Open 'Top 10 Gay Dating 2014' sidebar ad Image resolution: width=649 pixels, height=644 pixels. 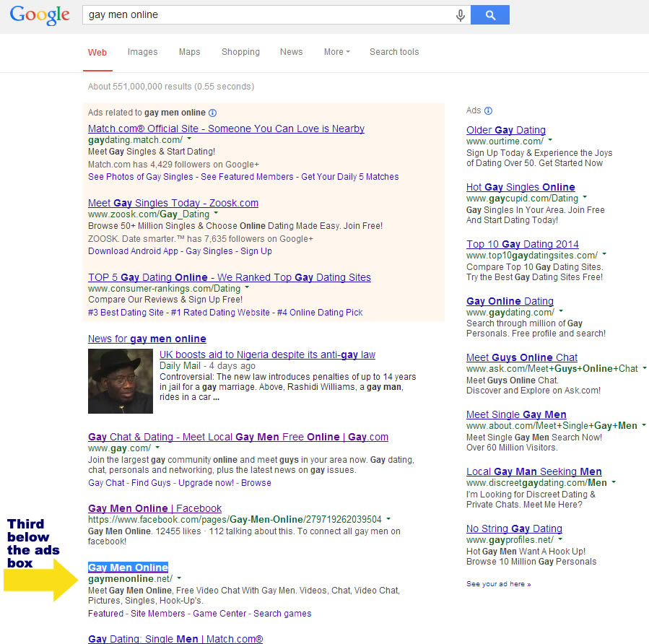pyautogui.click(x=523, y=244)
